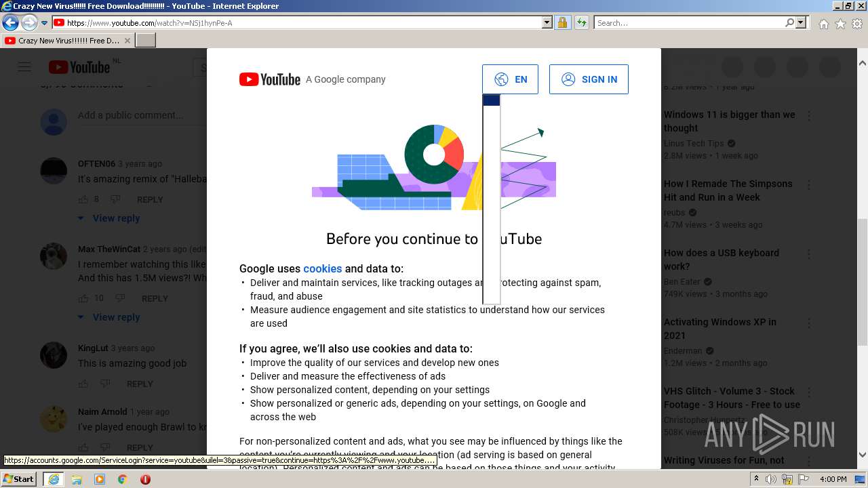The height and width of the screenshot is (488, 868).
Task: Click the refresh page icon
Action: point(581,23)
